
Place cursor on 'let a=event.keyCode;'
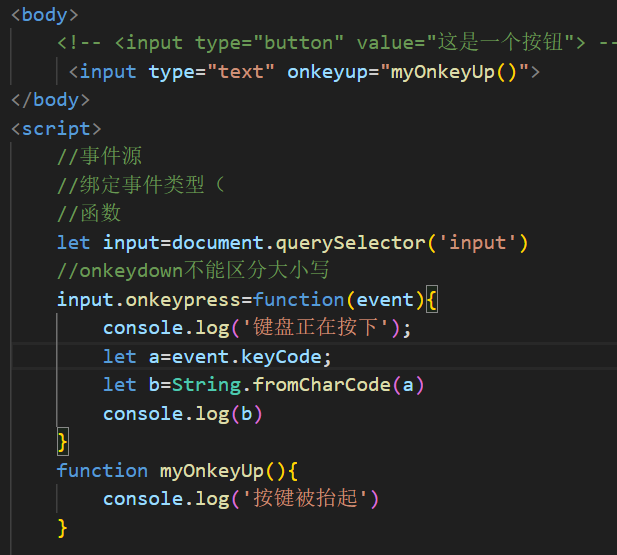pyautogui.click(x=217, y=357)
